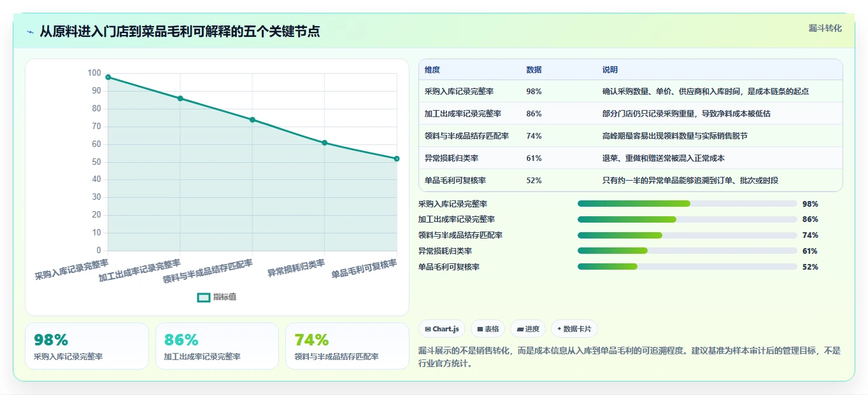This screenshot has width=868, height=395.
Task: Select table row 领料与半成品结存匹配率
Action: (x=630, y=136)
